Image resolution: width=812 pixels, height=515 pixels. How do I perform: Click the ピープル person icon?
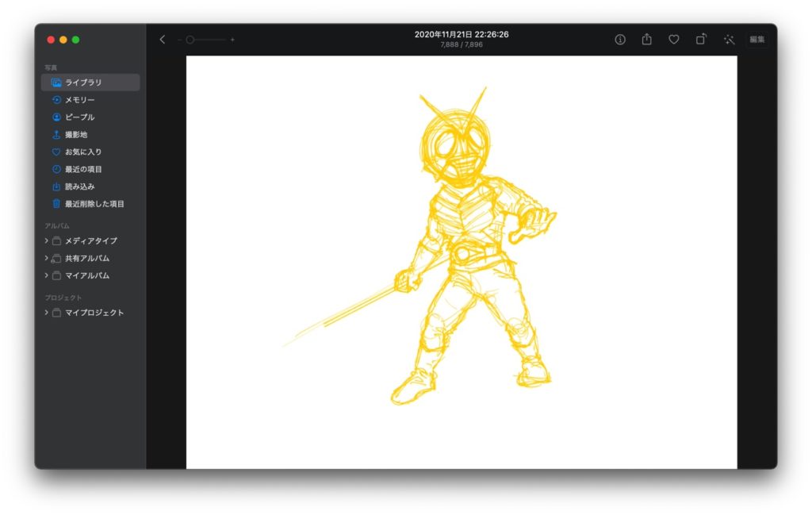[56, 117]
